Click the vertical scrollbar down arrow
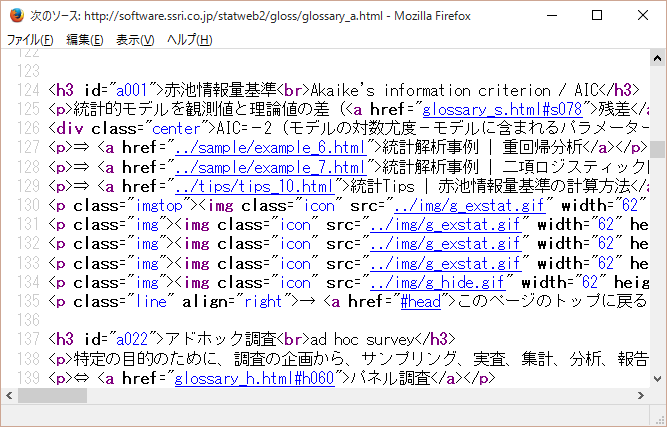The height and width of the screenshot is (427, 667). point(657,378)
